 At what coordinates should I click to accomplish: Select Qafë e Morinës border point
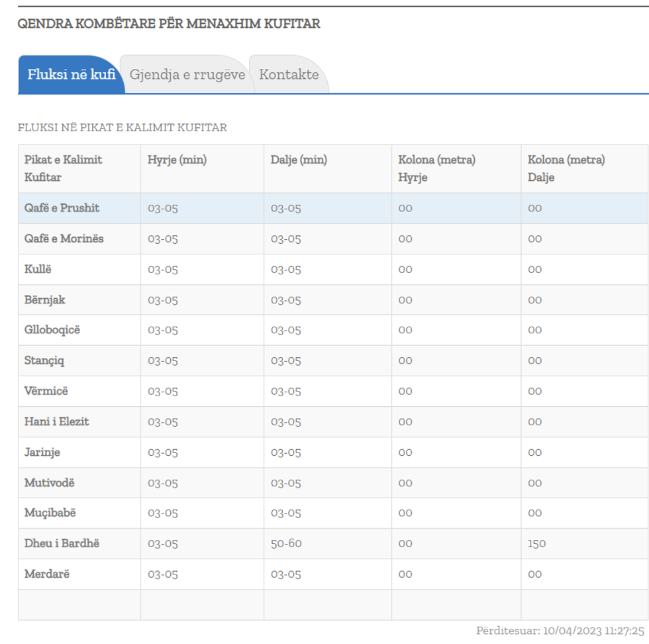point(64,239)
